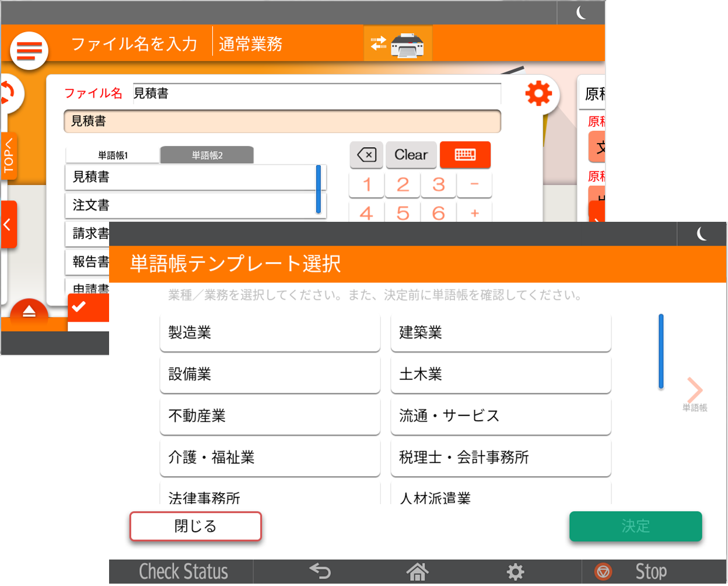Tap the home icon on the bottom bar
The height and width of the screenshot is (586, 728).
coord(416,571)
